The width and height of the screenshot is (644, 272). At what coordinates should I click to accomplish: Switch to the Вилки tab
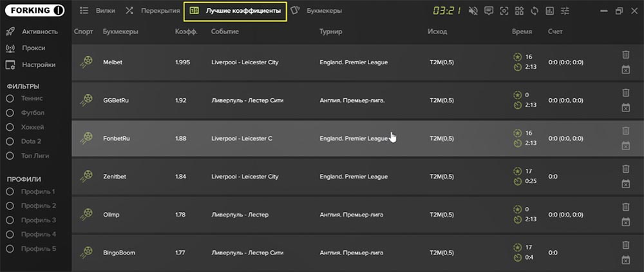tap(97, 11)
